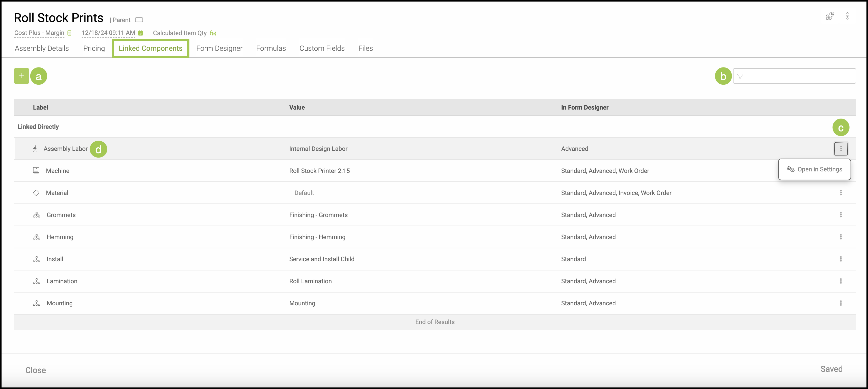Choose Open in Settings from popup
The width and height of the screenshot is (868, 389).
(814, 169)
